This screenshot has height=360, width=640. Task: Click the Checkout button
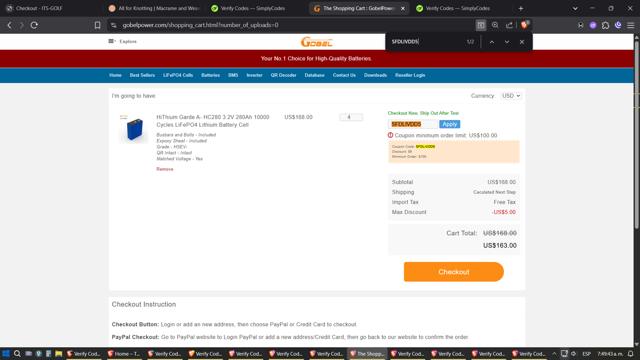coord(453,272)
